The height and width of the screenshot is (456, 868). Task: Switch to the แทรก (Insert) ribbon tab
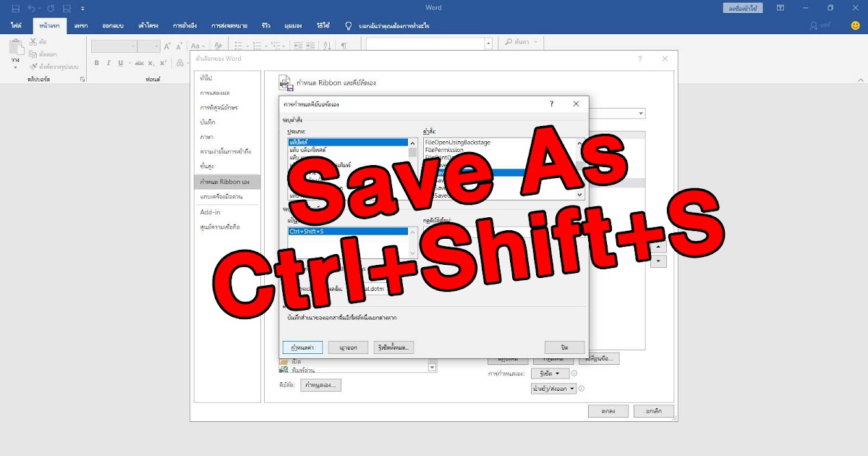tap(80, 25)
